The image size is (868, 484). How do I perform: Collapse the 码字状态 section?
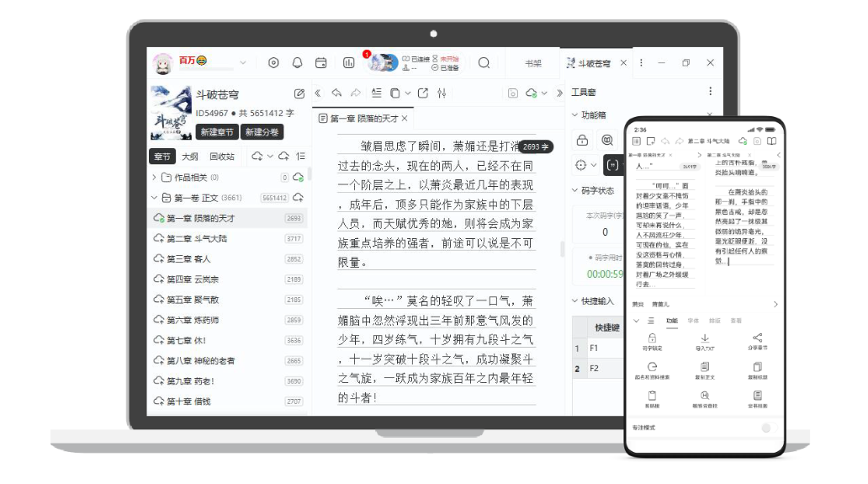point(574,190)
